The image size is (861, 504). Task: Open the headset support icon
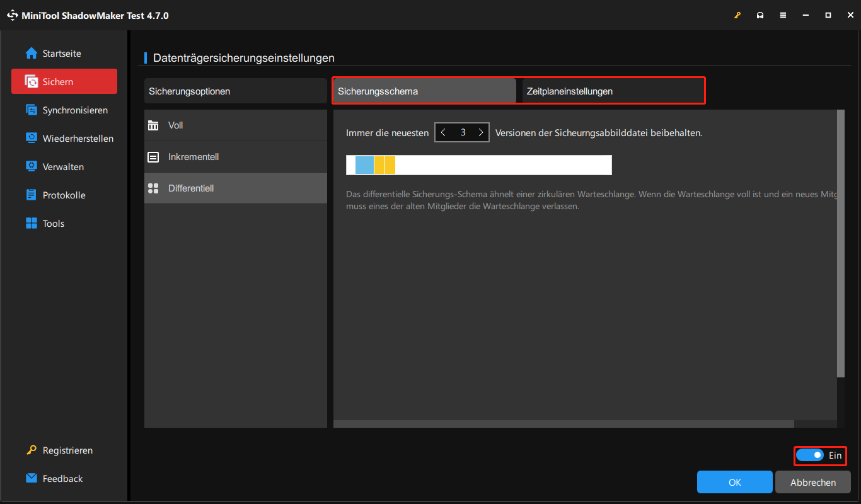click(760, 15)
